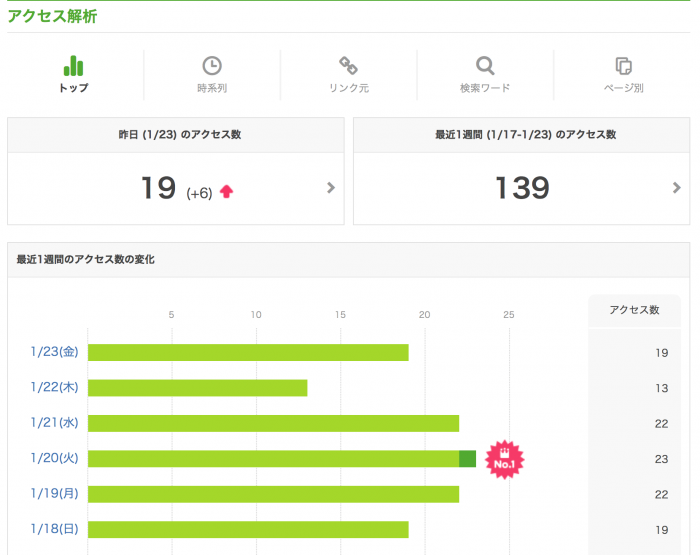Open the 1/23(金) date link
700x555 pixels.
coord(54,352)
